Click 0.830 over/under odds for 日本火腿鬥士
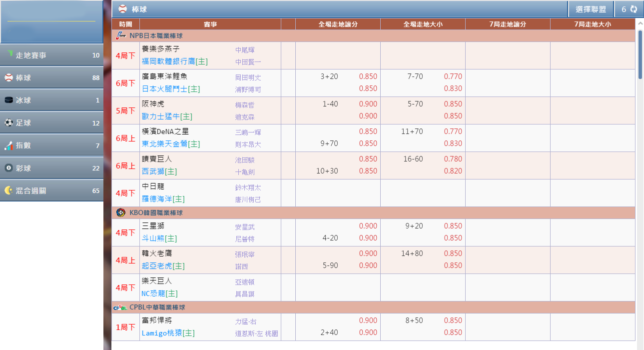Image resolution: width=644 pixels, height=350 pixels. coord(453,88)
